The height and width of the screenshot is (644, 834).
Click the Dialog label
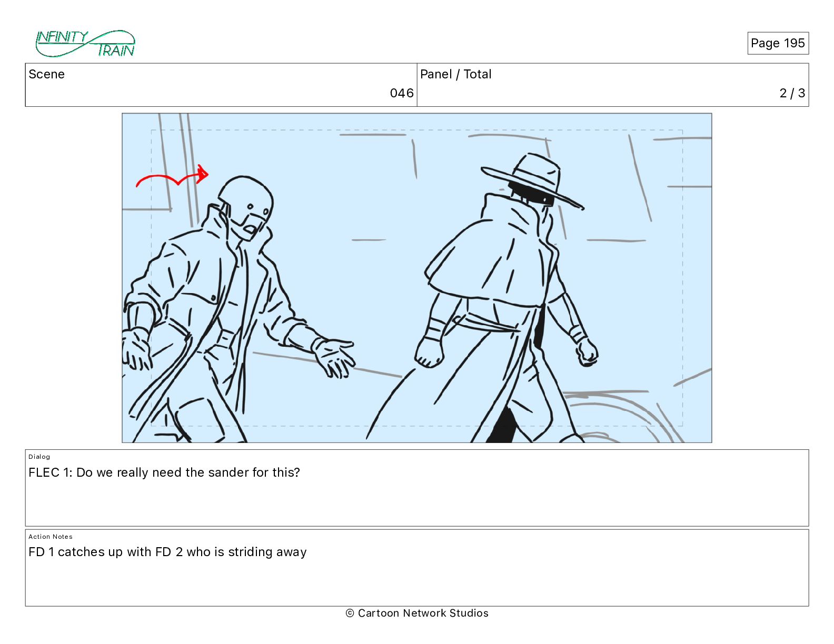click(39, 457)
